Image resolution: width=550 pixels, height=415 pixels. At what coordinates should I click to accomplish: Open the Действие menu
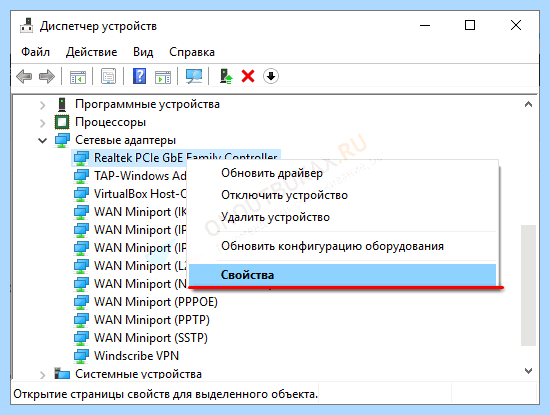point(92,52)
